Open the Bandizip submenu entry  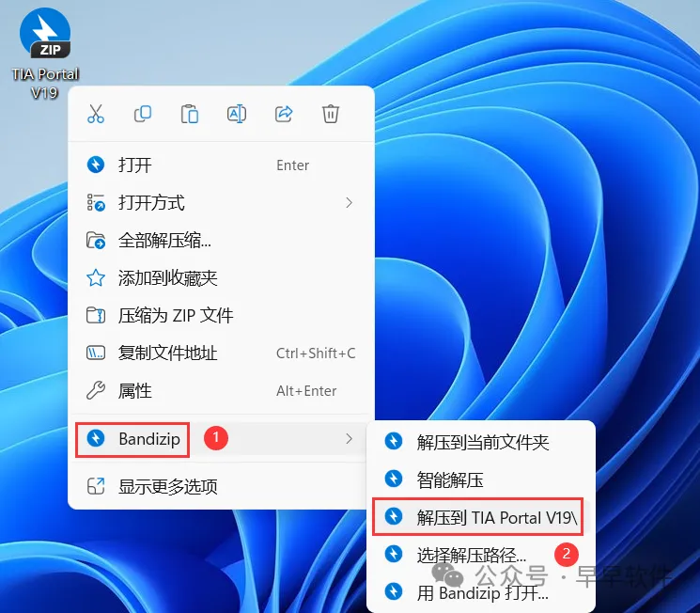coord(221,439)
